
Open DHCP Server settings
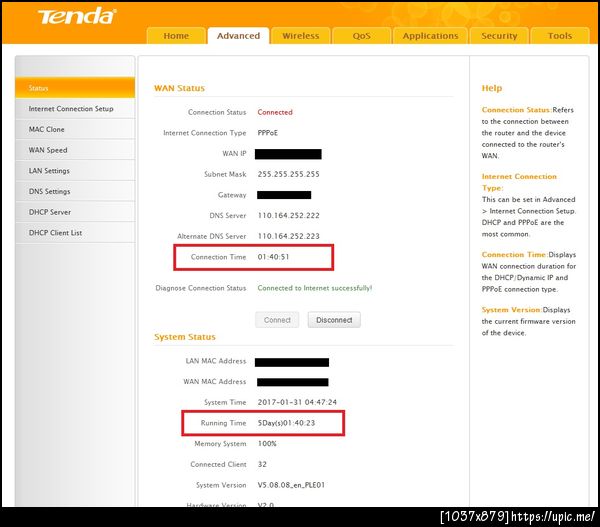click(x=75, y=212)
